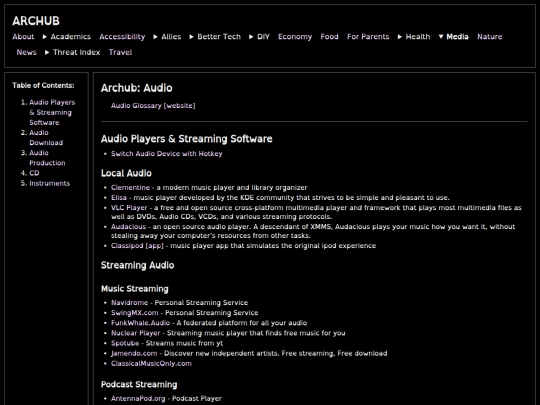The image size is (540, 405).
Task: Select the 'Streaming Audio' heading
Action: (x=137, y=265)
